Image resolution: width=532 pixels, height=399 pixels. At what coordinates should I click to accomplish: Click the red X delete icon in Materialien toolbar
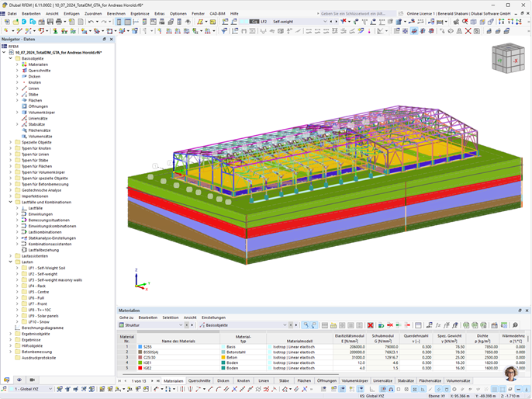(370, 325)
